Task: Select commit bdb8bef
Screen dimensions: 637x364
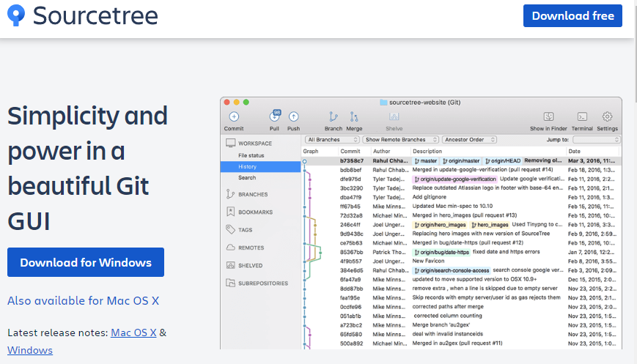Action: pos(461,170)
